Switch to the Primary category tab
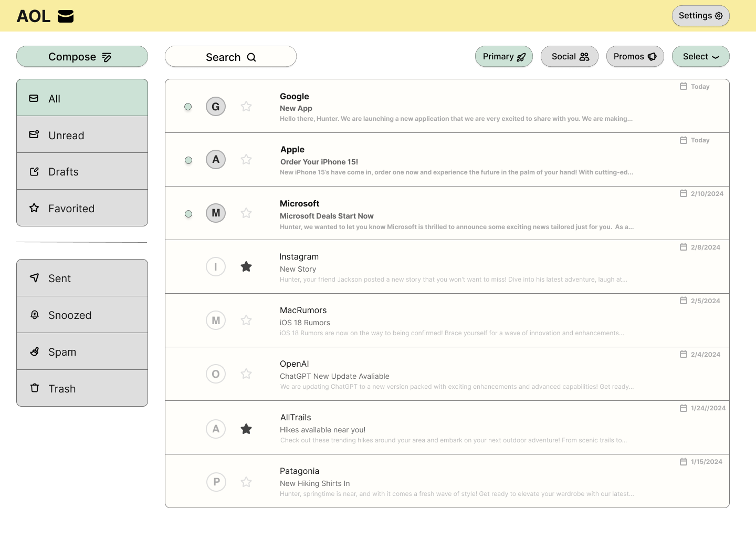This screenshot has width=756, height=538. pyautogui.click(x=504, y=56)
